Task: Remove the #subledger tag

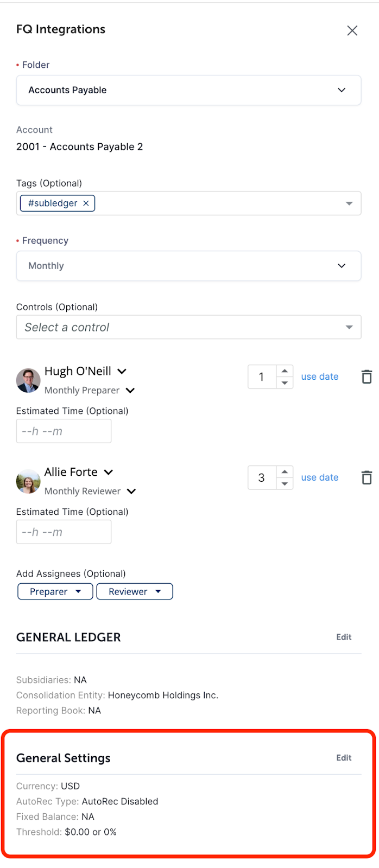Action: coord(86,203)
